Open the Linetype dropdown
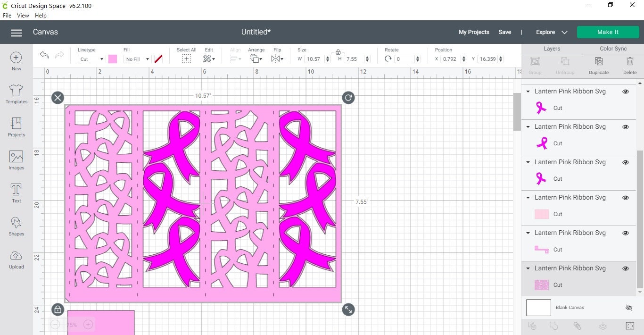This screenshot has height=335, width=644. pos(91,59)
